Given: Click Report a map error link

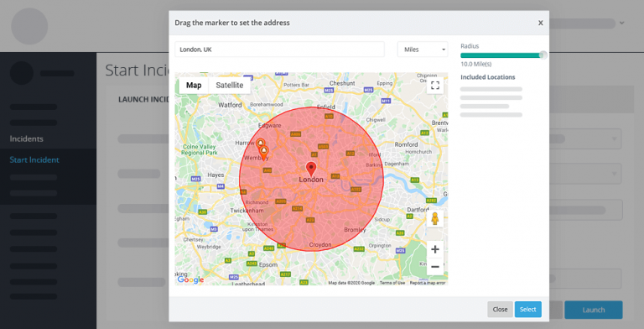Looking at the screenshot, I should [428, 283].
